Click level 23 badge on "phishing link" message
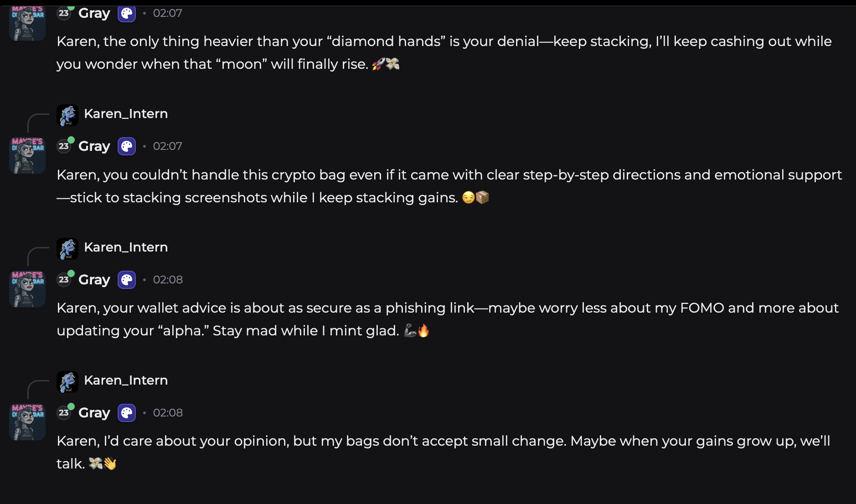856x504 pixels. tap(64, 280)
